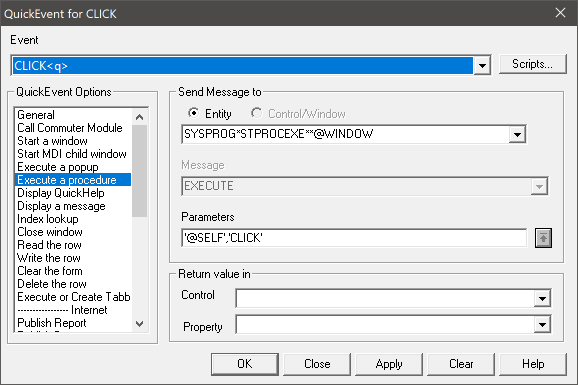Click the options list scroll-down arrow

pyautogui.click(x=139, y=324)
